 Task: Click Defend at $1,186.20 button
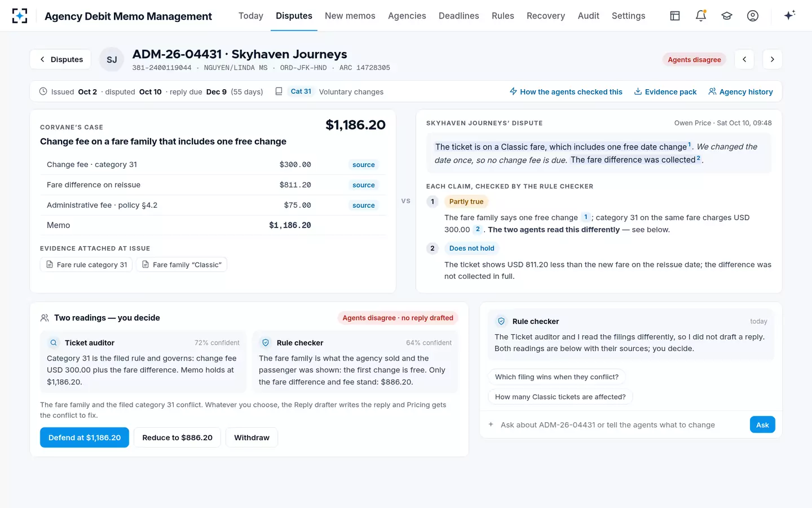(85, 437)
